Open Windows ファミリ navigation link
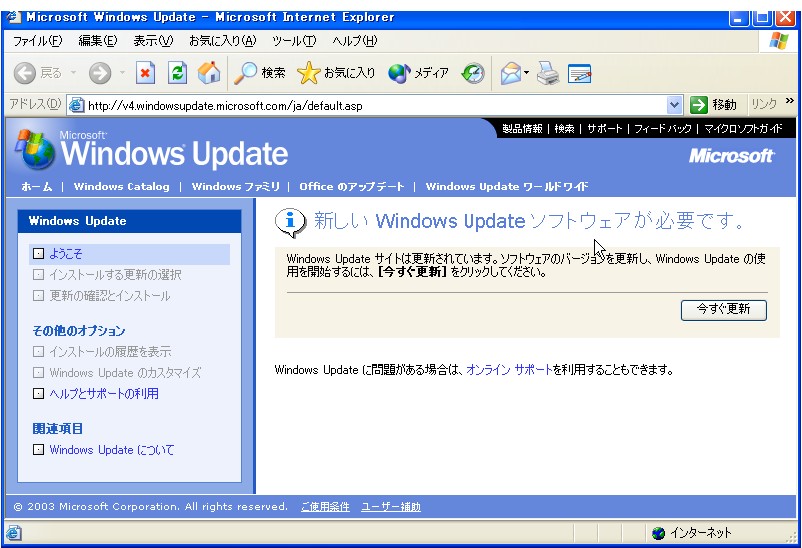The height and width of the screenshot is (548, 802). pos(236,187)
